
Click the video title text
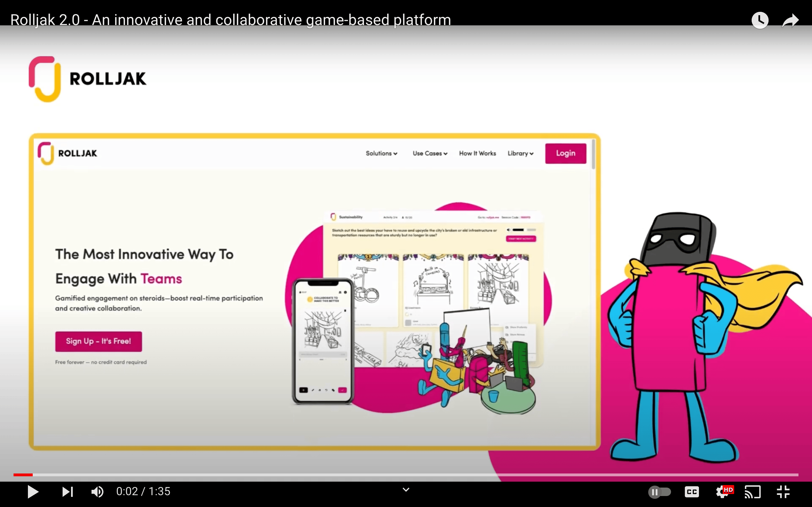pos(230,20)
